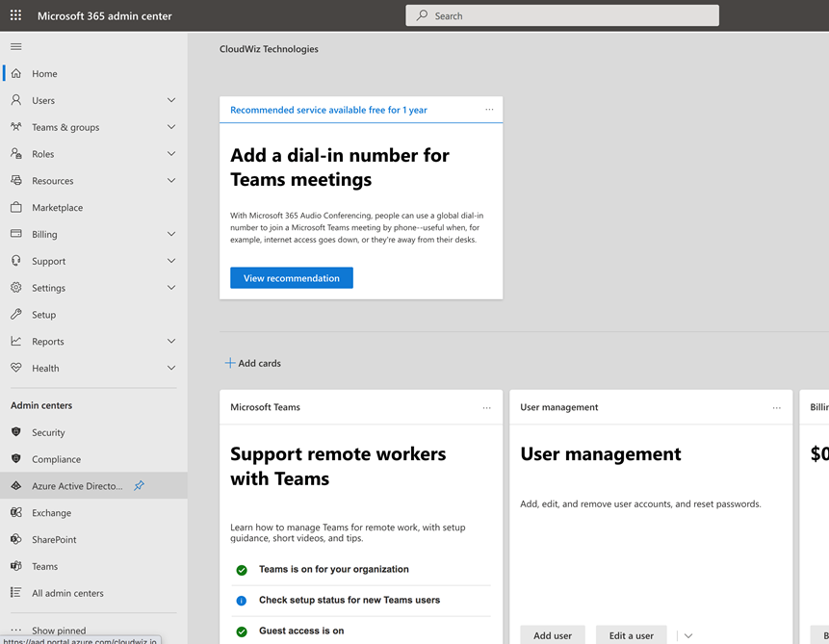Unpin Azure Active Directory with pin icon
Viewport: 829px width, 644px height.
[139, 486]
